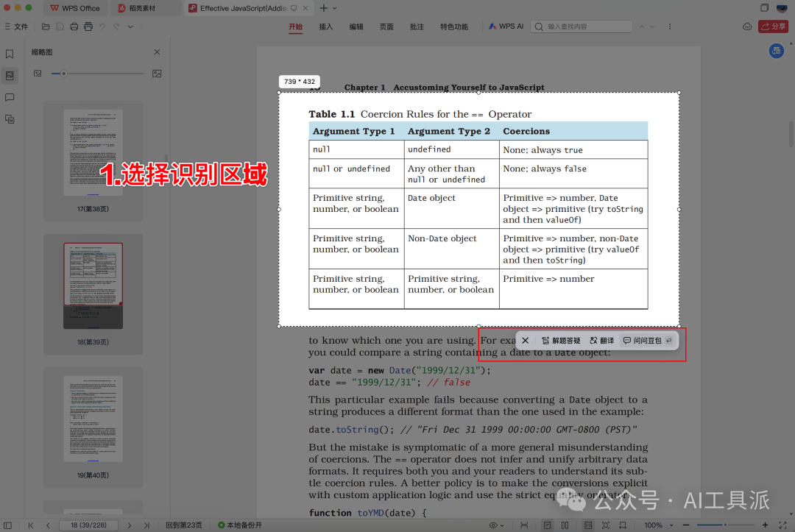Viewport: 795px width, 532px height.
Task: Click the 解题答疑 button
Action: pyautogui.click(x=561, y=341)
